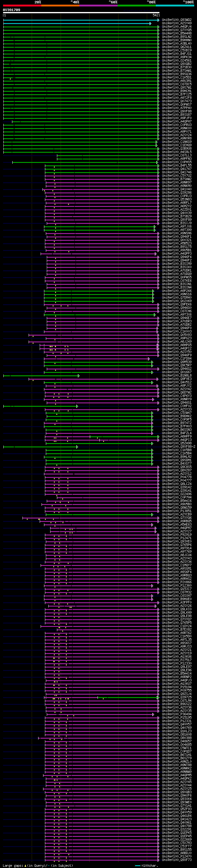Click the red 20% identity legend swatch
Image resolution: width=197 pixels, height=868 pixels.
pos(22,6)
